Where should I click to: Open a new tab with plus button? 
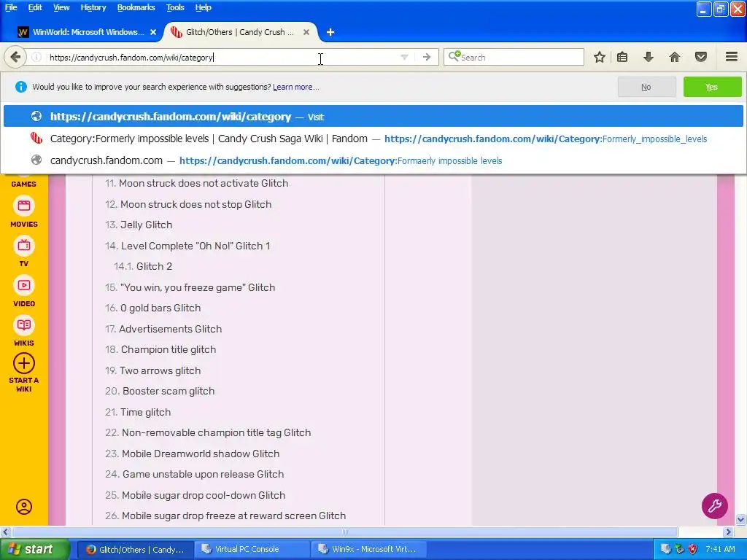point(330,32)
